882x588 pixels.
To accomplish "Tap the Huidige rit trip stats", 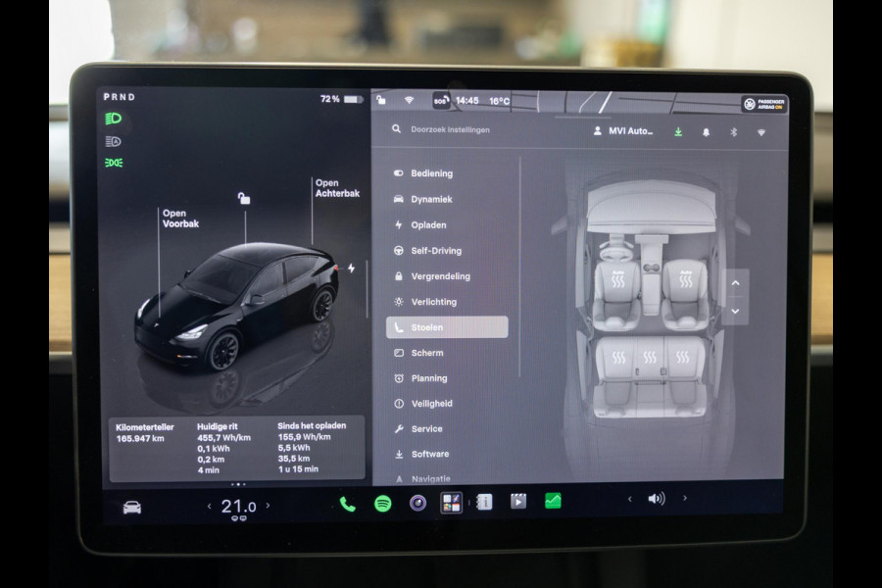I will [223, 448].
